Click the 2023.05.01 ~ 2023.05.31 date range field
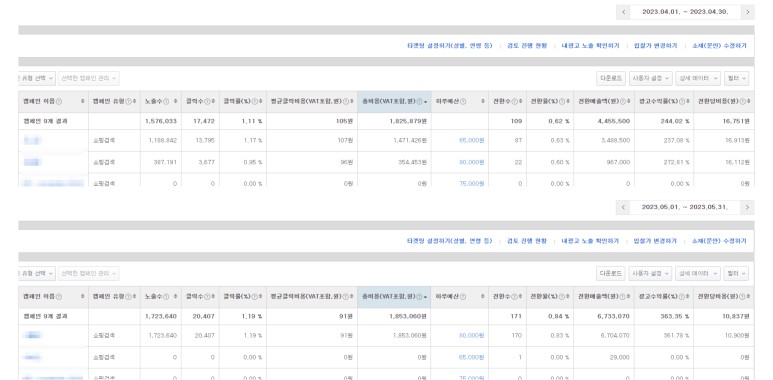This screenshot has width=773, height=380. [685, 207]
